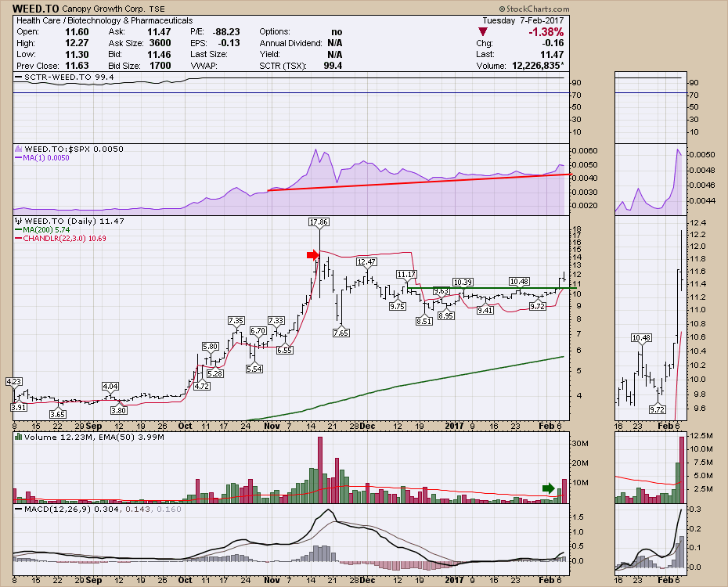This screenshot has height=587, width=728.
Task: Click the -1.38% percent change value
Action: tap(546, 32)
